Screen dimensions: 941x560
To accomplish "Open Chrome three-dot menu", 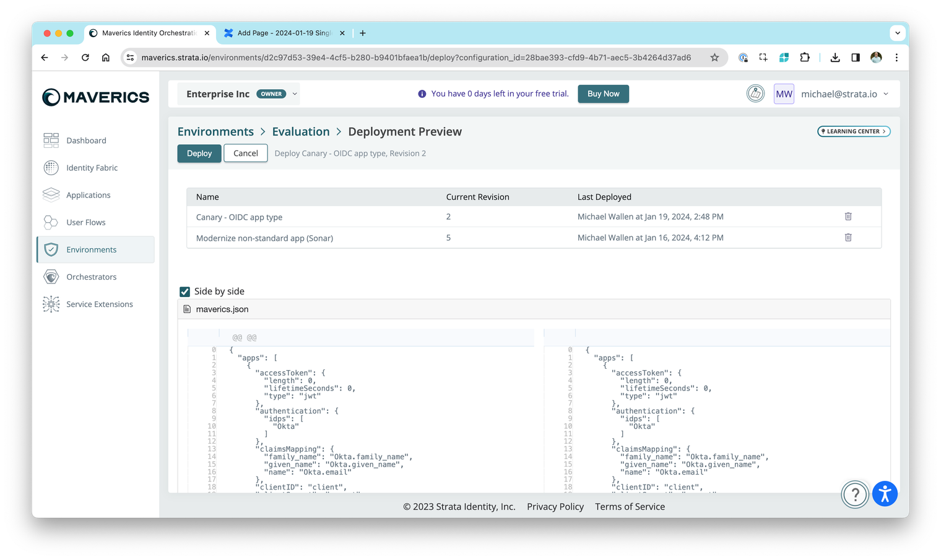I will coord(896,58).
